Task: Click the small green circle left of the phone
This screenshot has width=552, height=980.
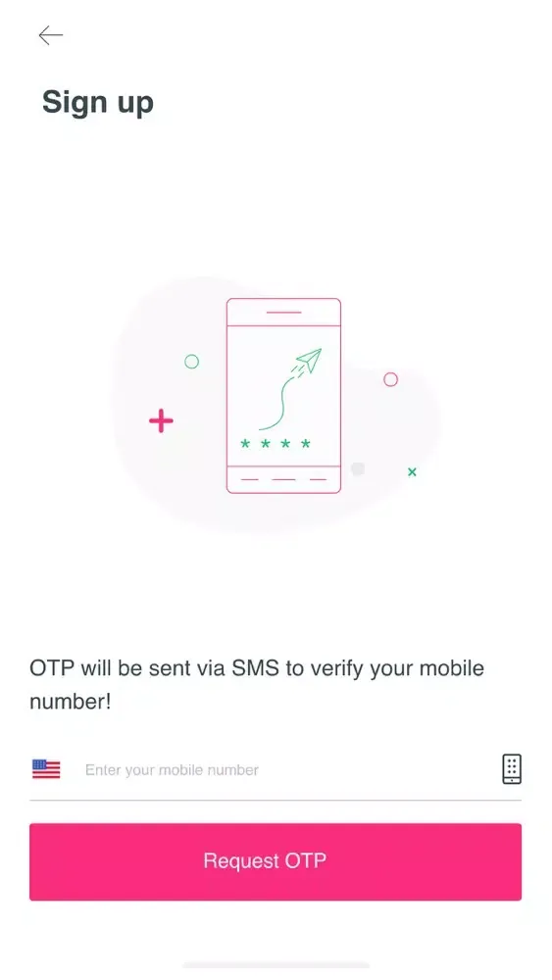Action: (x=191, y=362)
